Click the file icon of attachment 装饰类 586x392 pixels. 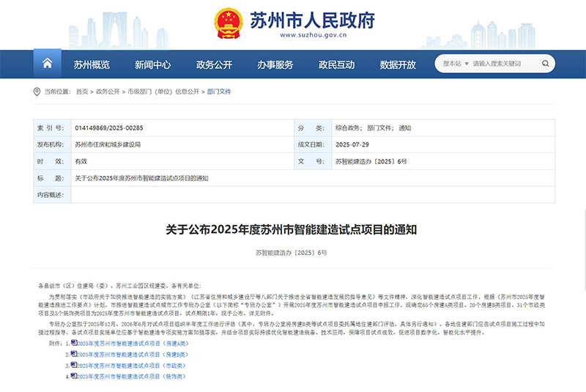74,376
